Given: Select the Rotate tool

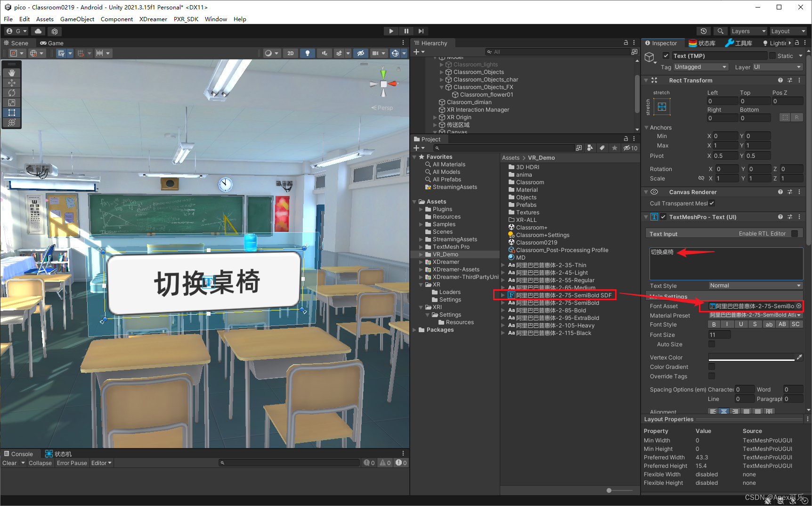Looking at the screenshot, I should (12, 93).
